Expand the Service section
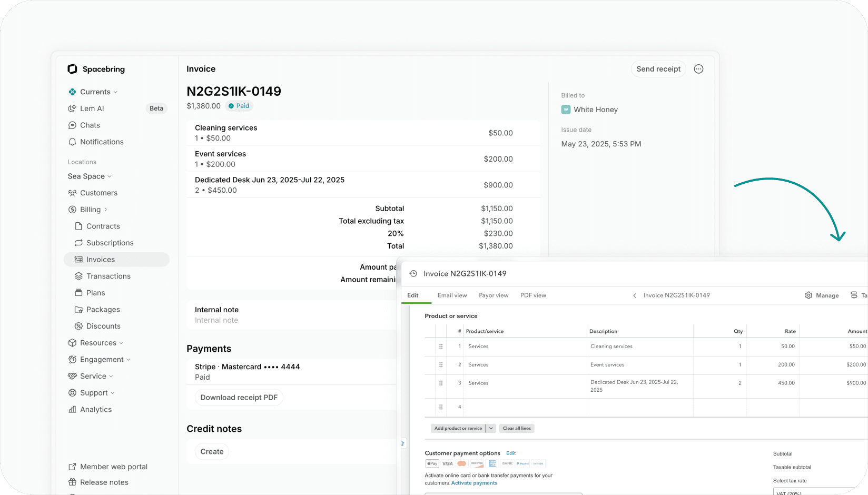 (111, 377)
